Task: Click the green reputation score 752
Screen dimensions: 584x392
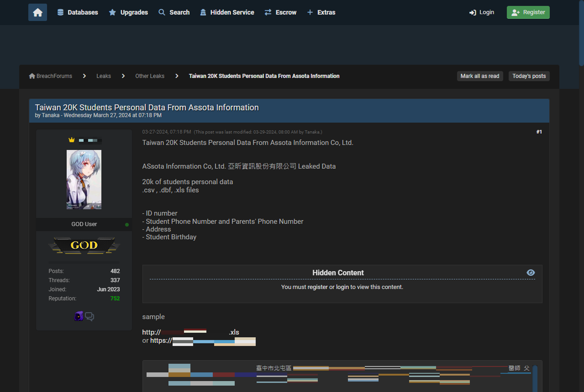Action: point(115,298)
